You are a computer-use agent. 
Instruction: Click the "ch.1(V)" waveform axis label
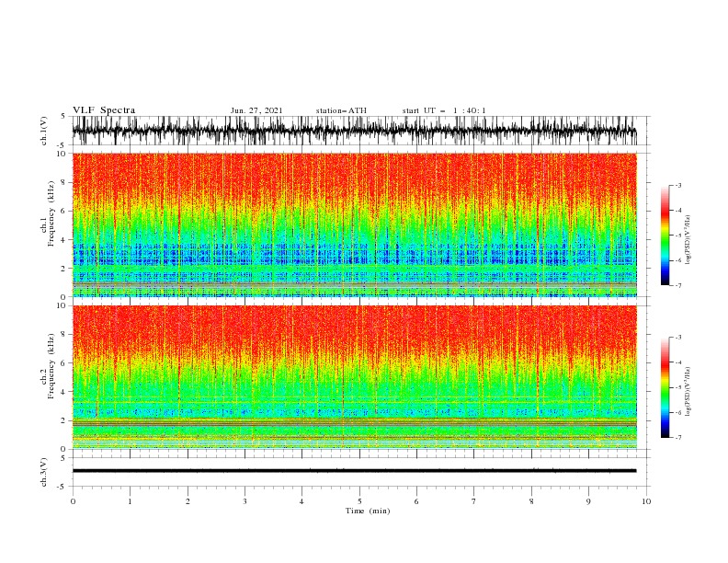point(44,131)
